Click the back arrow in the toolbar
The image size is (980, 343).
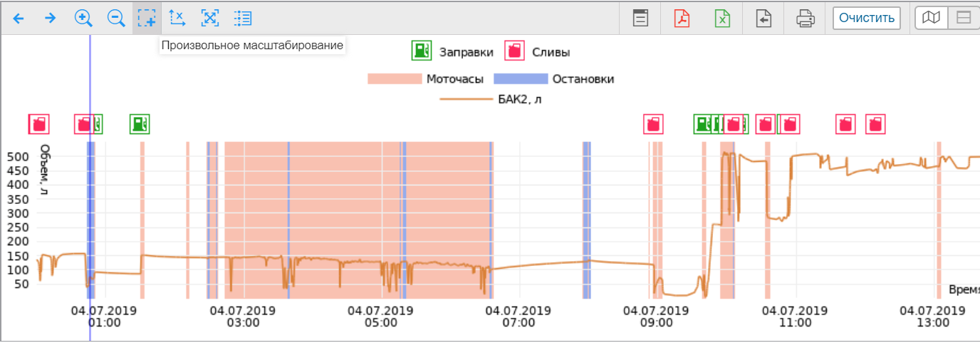coord(19,18)
